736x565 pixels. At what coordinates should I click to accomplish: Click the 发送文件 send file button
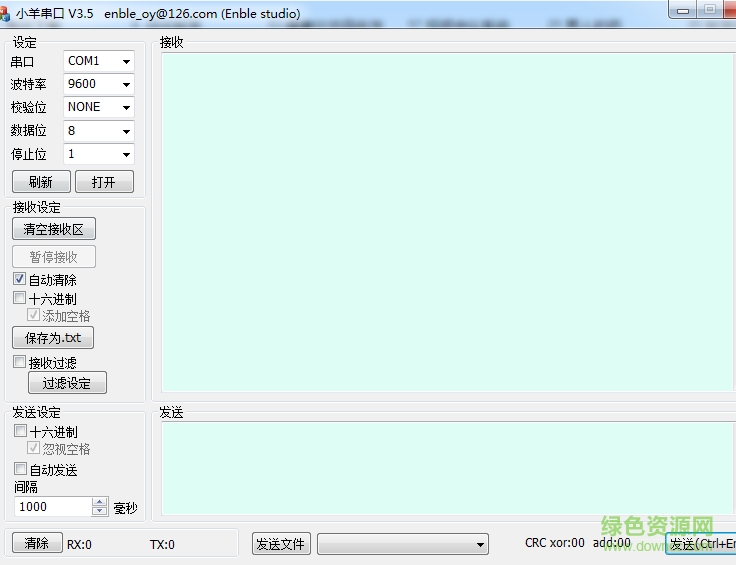tap(281, 544)
